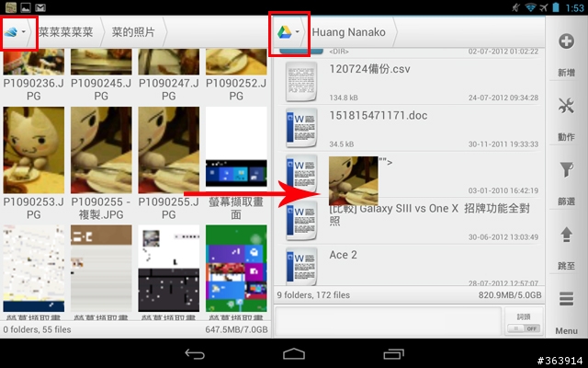Go to 菜的照片 breadcrumb folder

[x=133, y=32]
